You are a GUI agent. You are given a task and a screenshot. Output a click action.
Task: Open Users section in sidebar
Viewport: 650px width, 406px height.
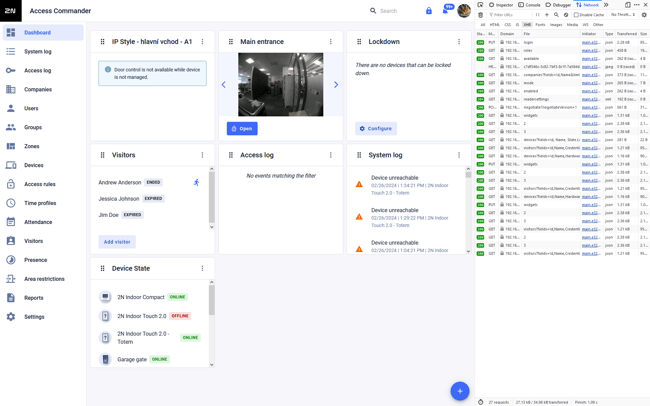43,108
